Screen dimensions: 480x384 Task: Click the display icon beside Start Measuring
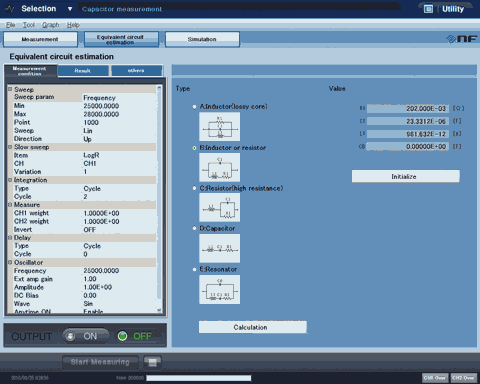[153, 362]
